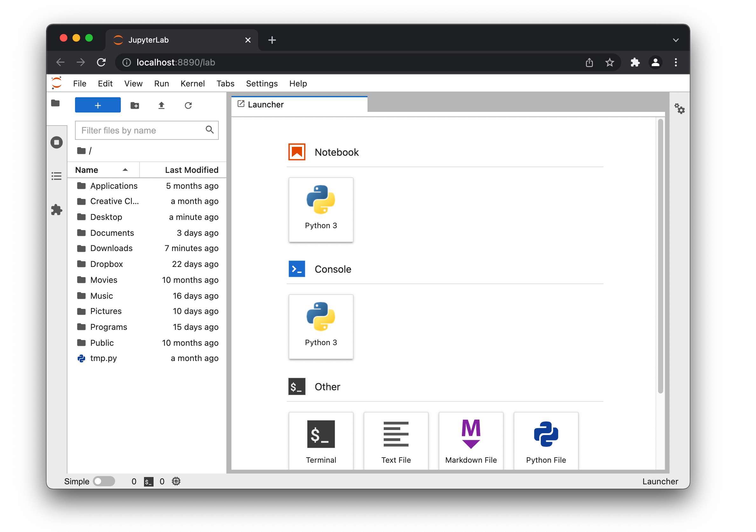
Task: Open the Extension Manager puzzle icon in left sidebar
Action: (57, 210)
